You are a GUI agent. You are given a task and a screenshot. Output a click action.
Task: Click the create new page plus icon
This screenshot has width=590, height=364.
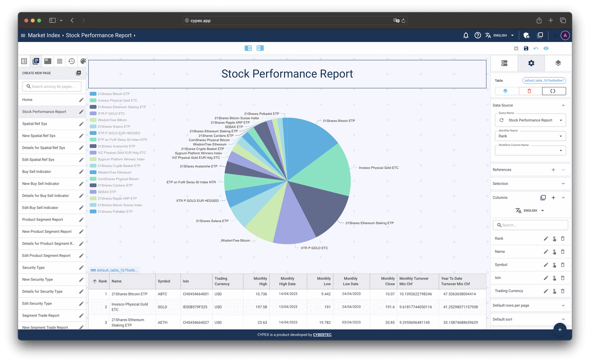(79, 73)
